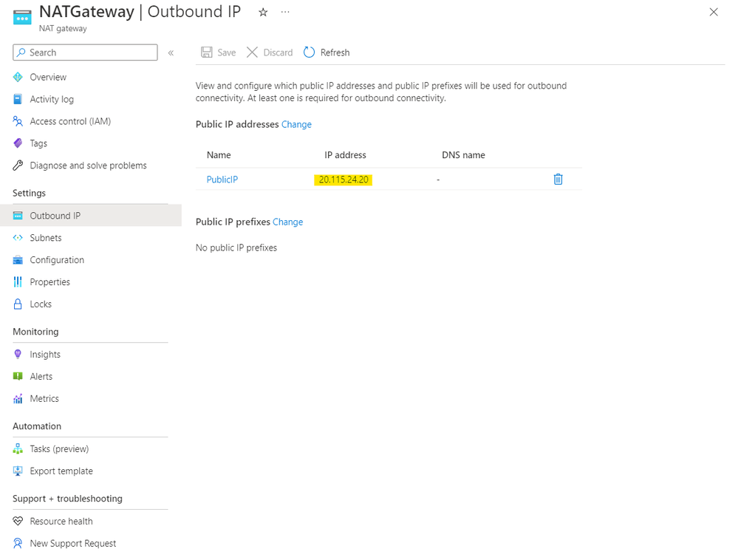Open Diagnose and solve problems

coord(90,165)
